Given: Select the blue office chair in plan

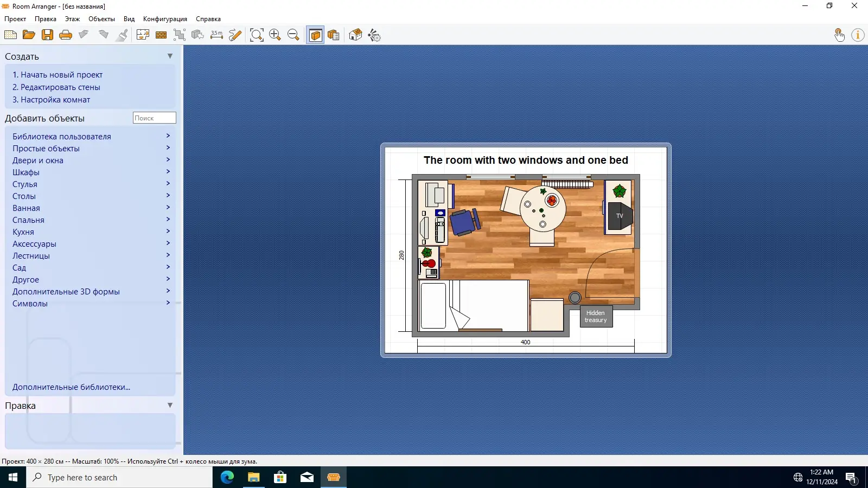Looking at the screenshot, I should tap(465, 222).
